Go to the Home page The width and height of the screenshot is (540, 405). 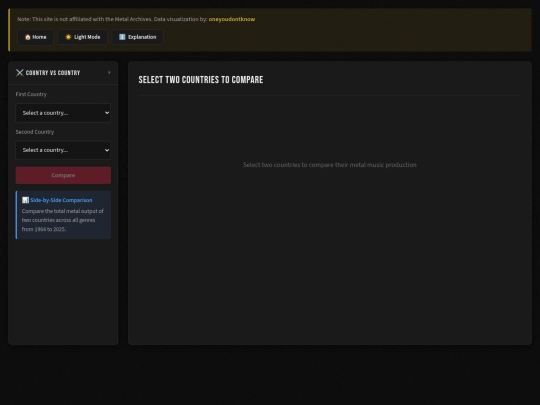tap(35, 37)
